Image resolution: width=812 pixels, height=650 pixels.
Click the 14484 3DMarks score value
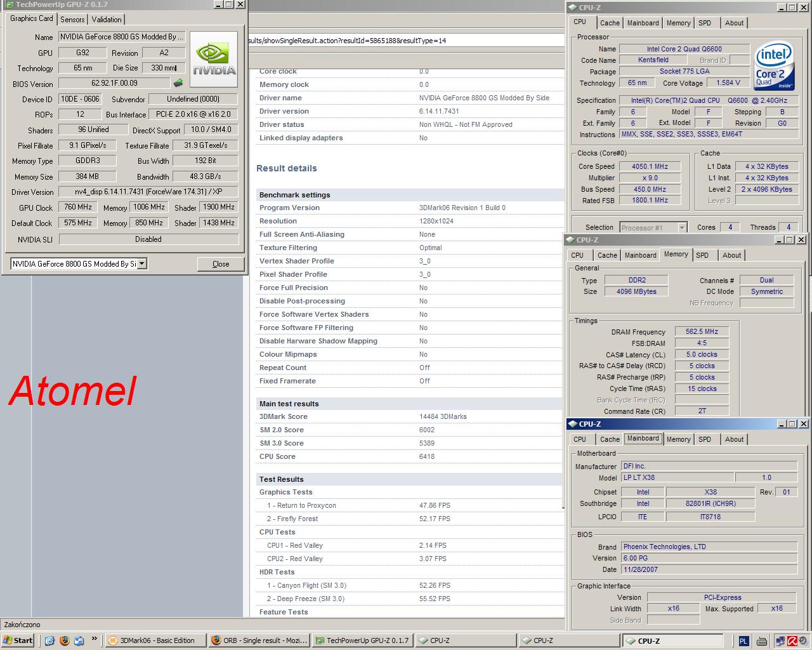click(443, 417)
